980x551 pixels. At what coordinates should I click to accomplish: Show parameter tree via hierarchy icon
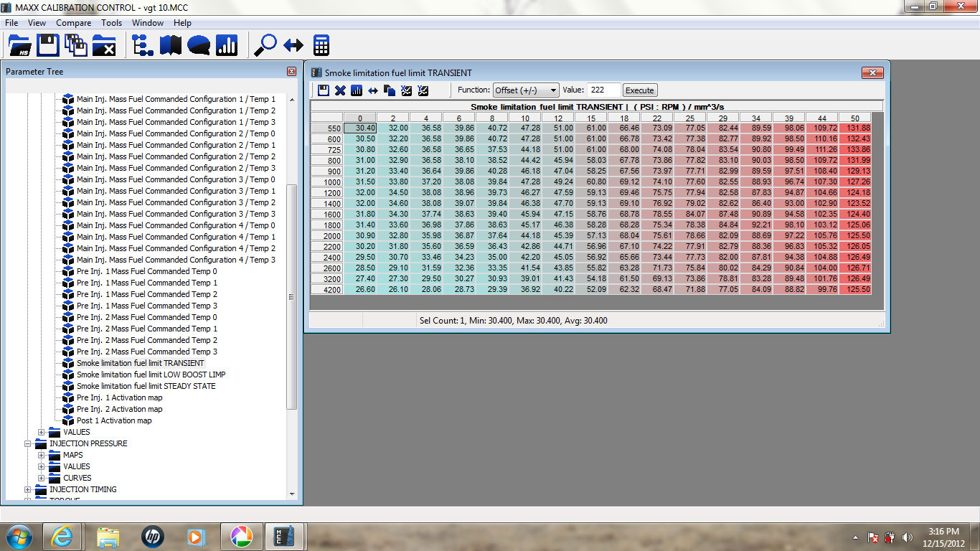click(x=143, y=46)
